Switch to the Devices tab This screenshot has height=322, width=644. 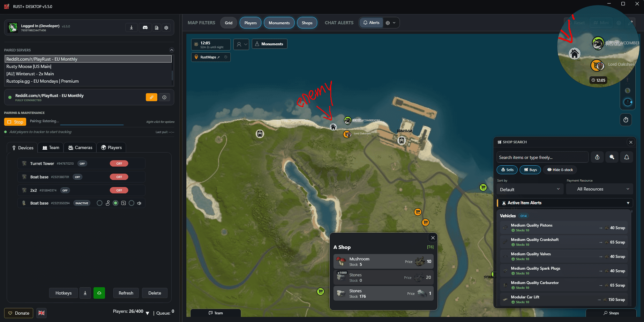pos(22,147)
